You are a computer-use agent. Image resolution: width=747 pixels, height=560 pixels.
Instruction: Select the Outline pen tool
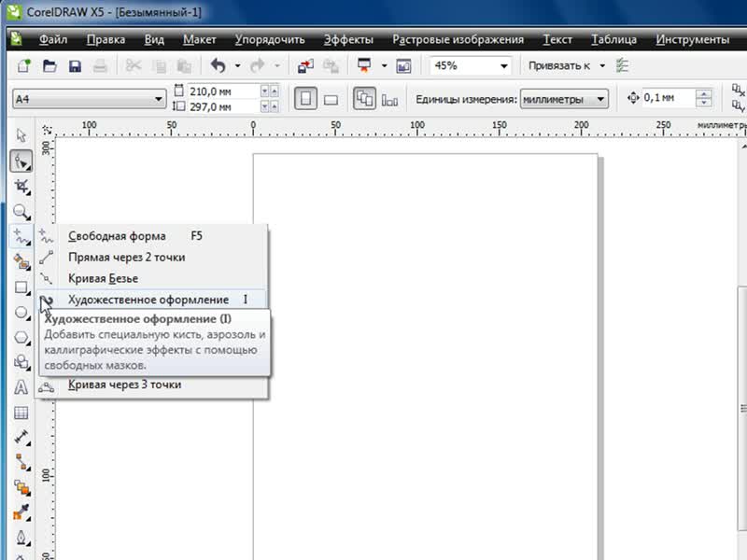point(21,539)
